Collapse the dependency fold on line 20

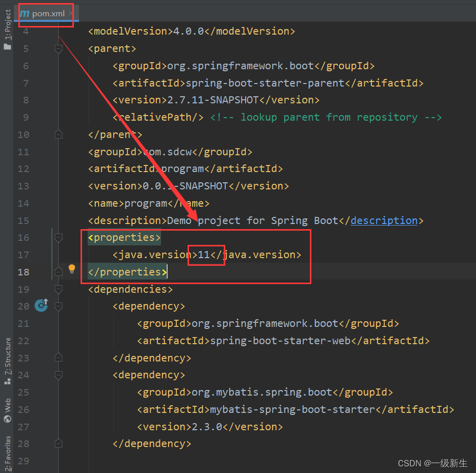click(58, 306)
